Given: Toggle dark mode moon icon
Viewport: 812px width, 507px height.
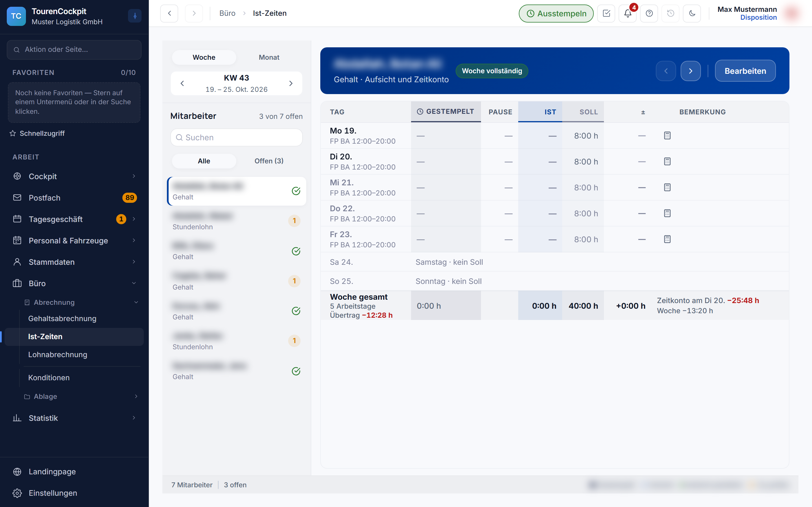Looking at the screenshot, I should click(x=692, y=14).
